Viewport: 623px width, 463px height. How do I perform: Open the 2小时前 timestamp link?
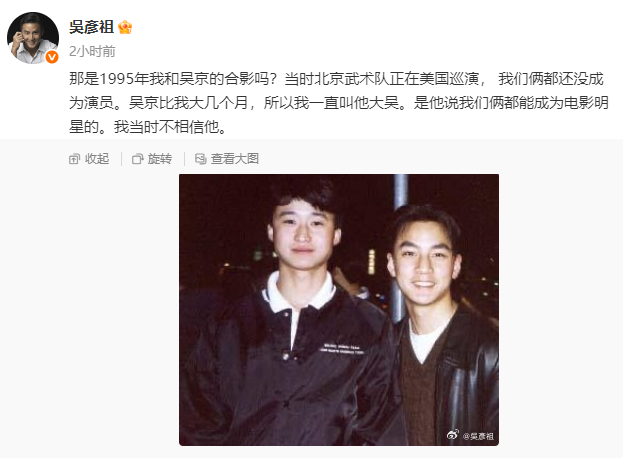pos(92,51)
